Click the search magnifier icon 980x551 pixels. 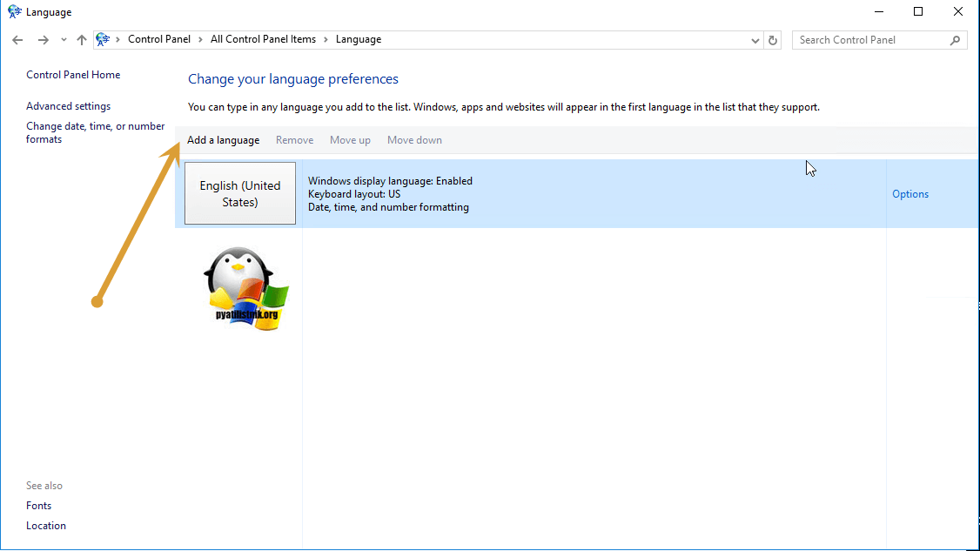point(955,40)
